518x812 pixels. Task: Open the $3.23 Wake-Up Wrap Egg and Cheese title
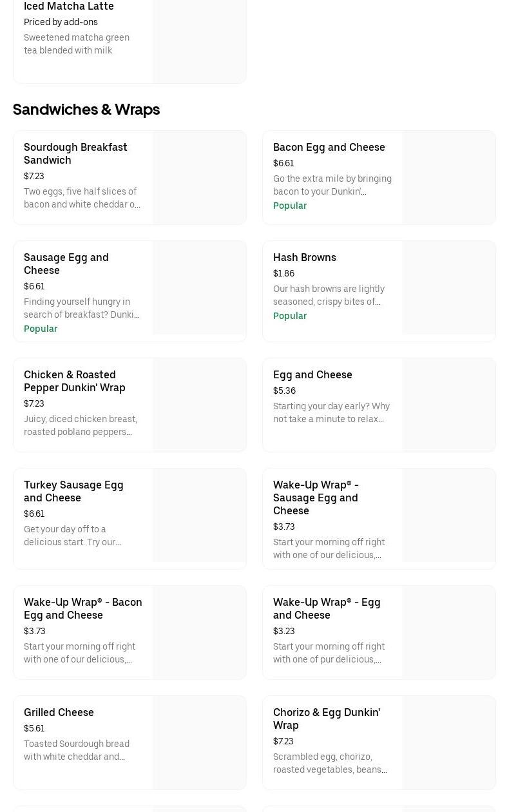pos(327,608)
